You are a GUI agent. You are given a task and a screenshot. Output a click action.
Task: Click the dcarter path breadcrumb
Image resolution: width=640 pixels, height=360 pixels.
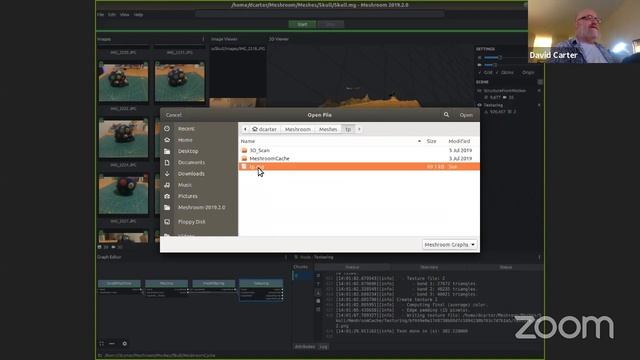coord(264,129)
